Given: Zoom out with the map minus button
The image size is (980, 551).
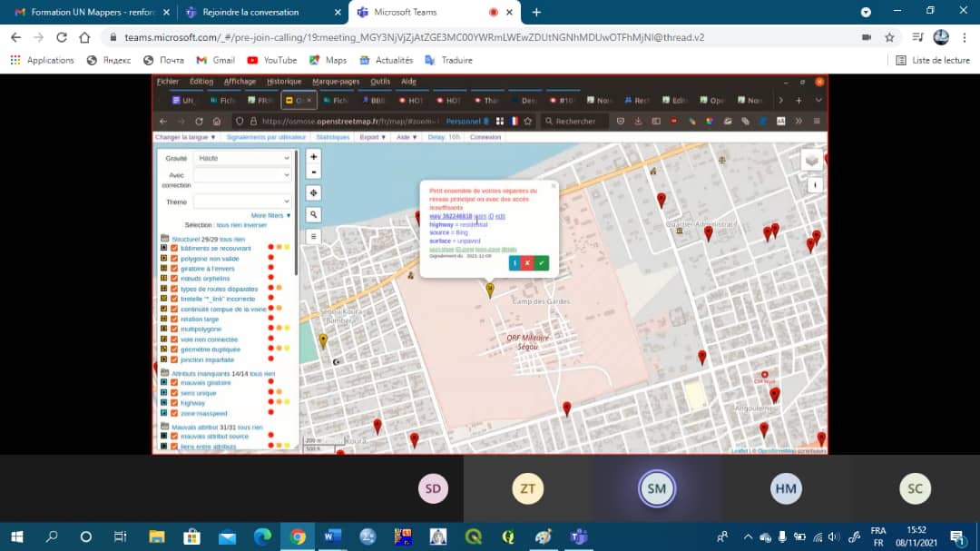Looking at the screenshot, I should 314,172.
